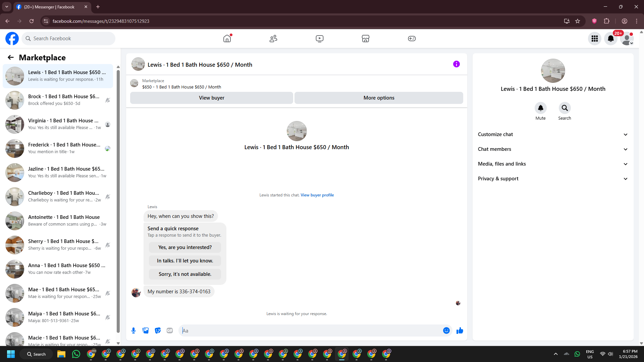This screenshot has height=362, width=644.
Task: Open the GIF picker icon
Action: [x=170, y=330]
